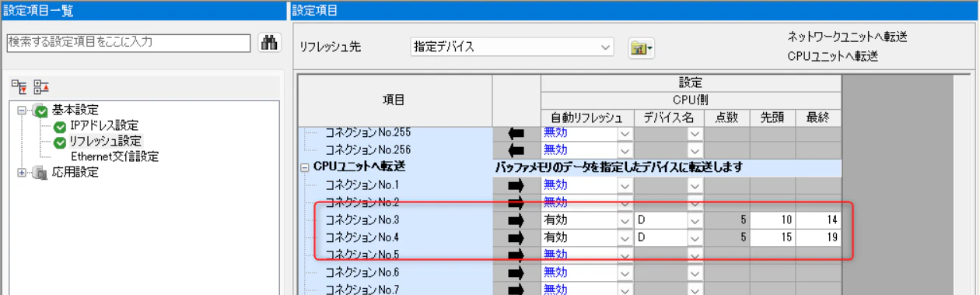Click the right arrow icon for コネクションNo.1
The image size is (980, 295).
tap(516, 185)
